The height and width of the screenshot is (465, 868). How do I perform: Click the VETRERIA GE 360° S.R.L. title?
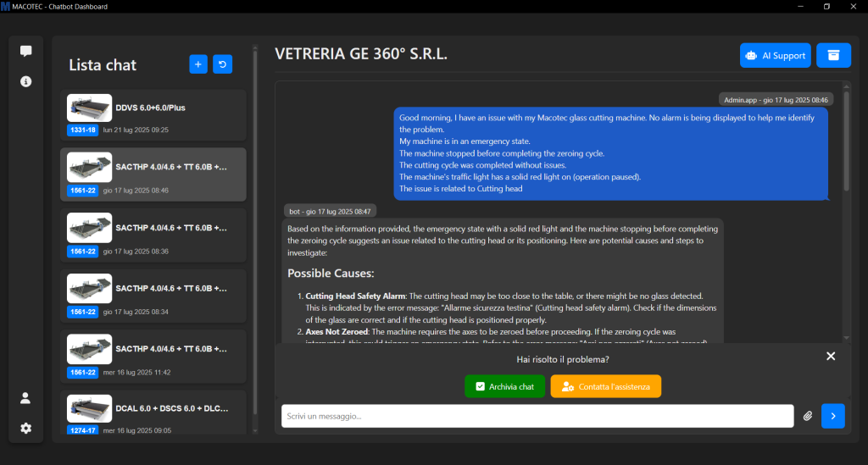361,53
